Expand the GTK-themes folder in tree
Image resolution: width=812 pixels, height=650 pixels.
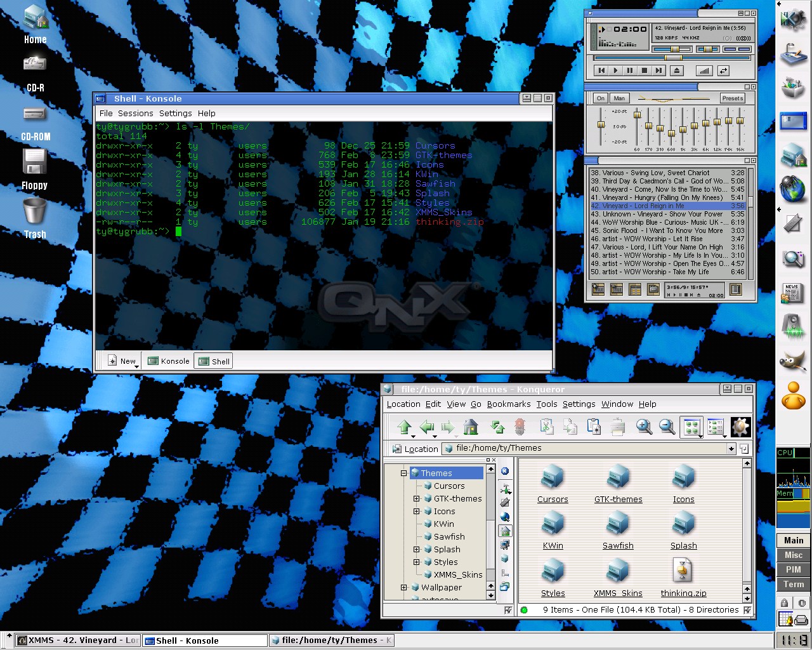click(x=417, y=499)
